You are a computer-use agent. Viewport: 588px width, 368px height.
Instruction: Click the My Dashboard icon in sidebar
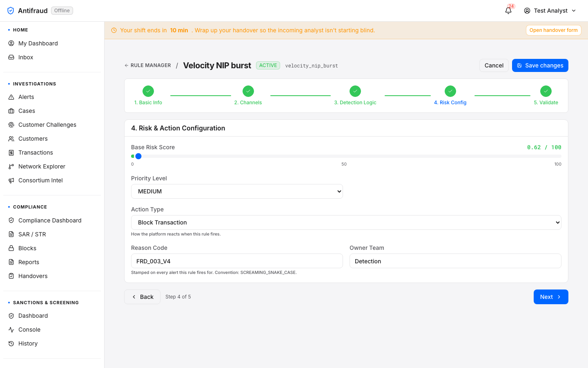click(x=11, y=43)
